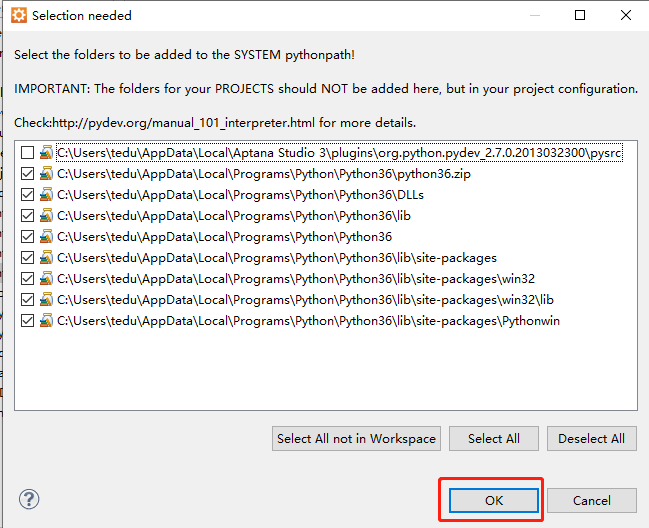This screenshot has height=528, width=649.
Task: Click the Deselect All button
Action: 590,438
